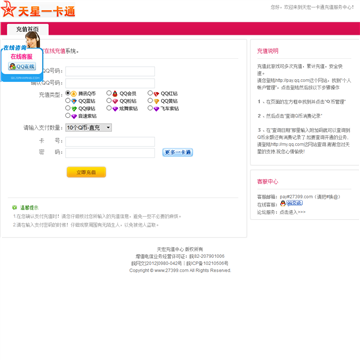Image resolution: width=360 pixels, height=360 pixels.
Task: Click the QQ在线 button in floating widget
Action: [x=22, y=66]
